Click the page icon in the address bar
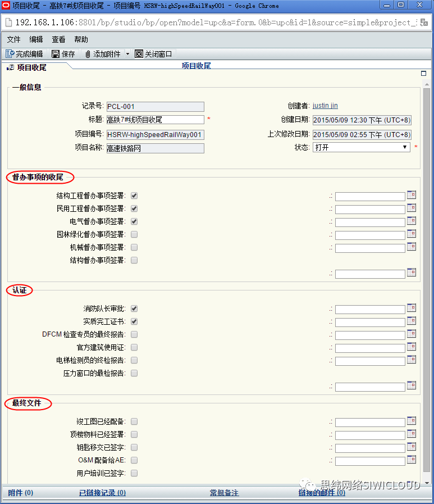434x504 pixels. 9,22
